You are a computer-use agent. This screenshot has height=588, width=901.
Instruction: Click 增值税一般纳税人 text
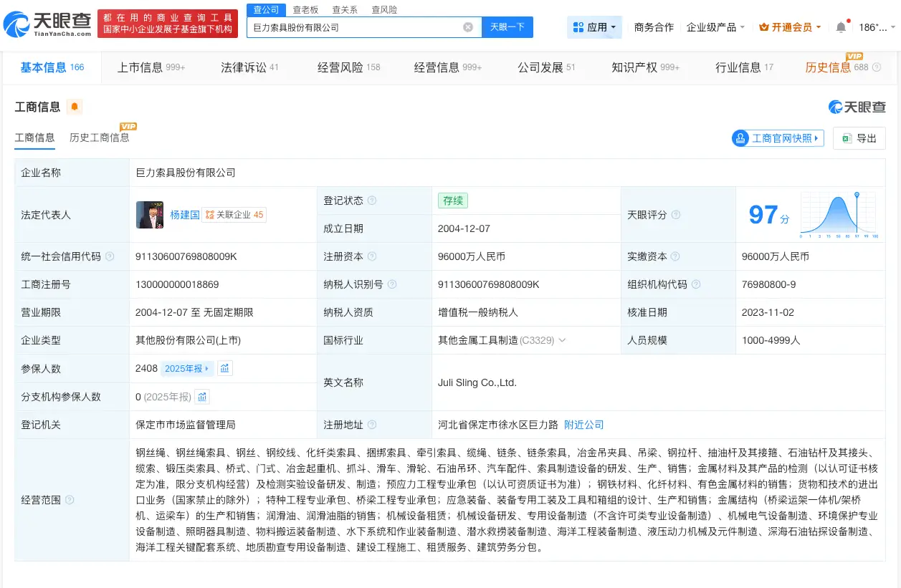[x=478, y=312]
